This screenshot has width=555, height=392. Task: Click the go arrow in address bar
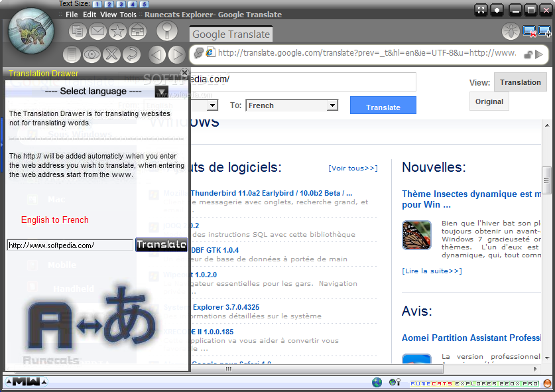539,54
